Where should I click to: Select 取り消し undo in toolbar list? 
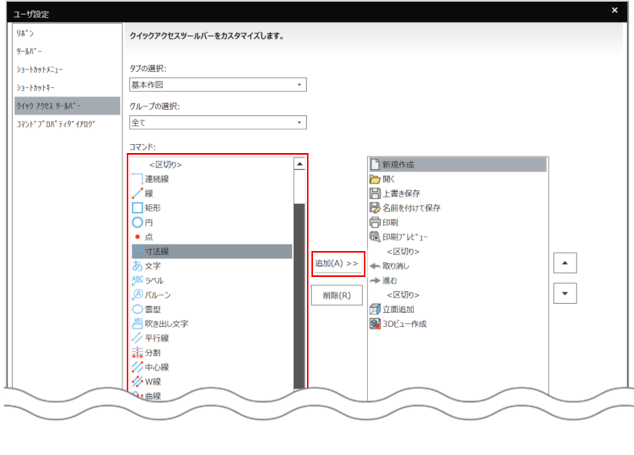pyautogui.click(x=396, y=266)
